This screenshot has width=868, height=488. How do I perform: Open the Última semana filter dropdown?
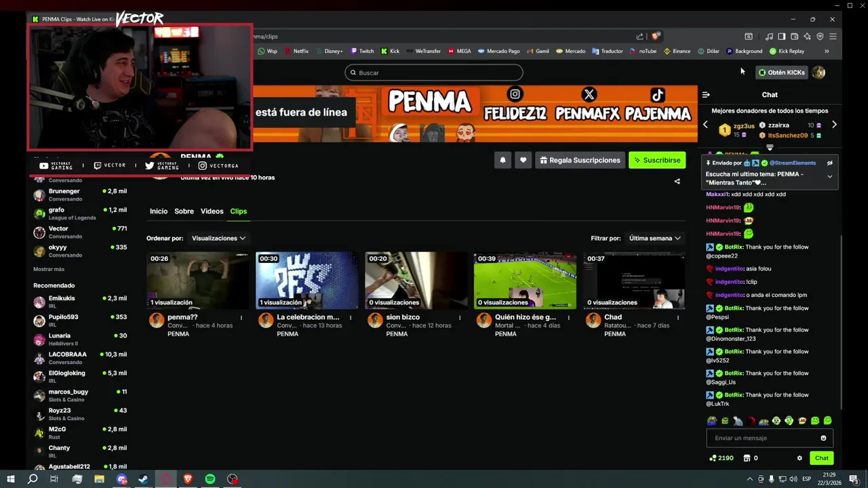click(x=654, y=238)
